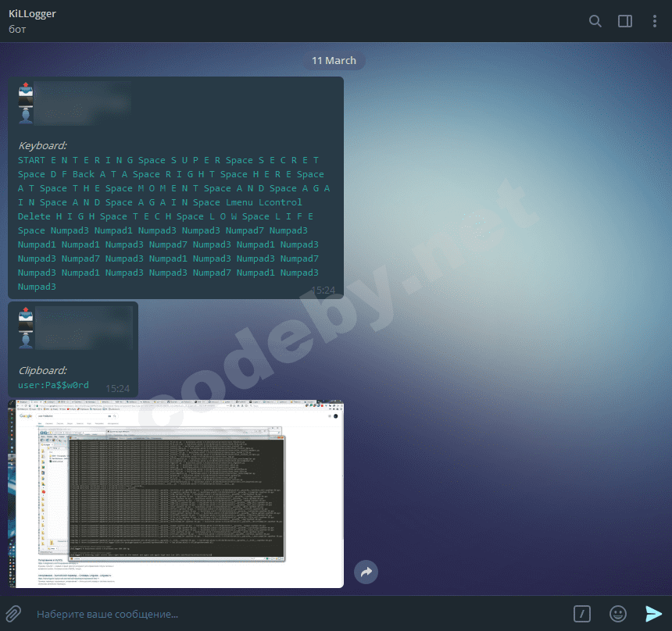The image size is (672, 631).
Task: Click the START keylog text
Action: (x=31, y=160)
